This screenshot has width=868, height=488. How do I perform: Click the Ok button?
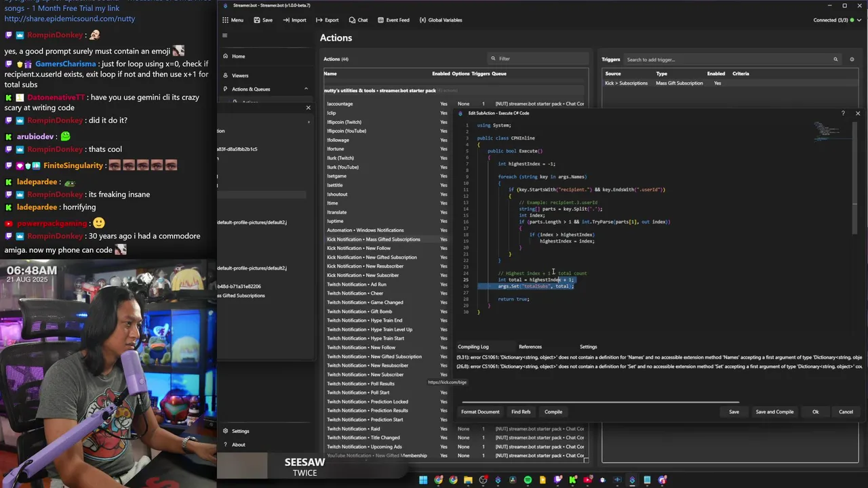pos(816,412)
